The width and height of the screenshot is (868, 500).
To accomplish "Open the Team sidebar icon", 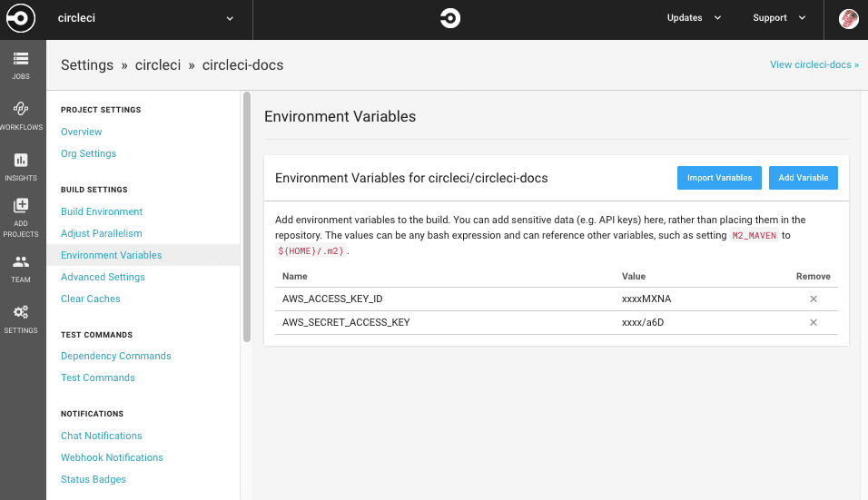I will point(21,269).
